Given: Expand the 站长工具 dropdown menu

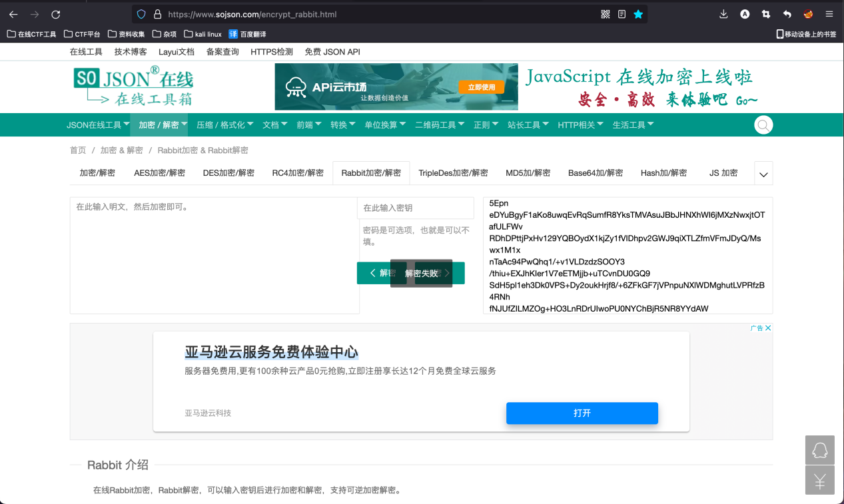Looking at the screenshot, I should [x=528, y=125].
